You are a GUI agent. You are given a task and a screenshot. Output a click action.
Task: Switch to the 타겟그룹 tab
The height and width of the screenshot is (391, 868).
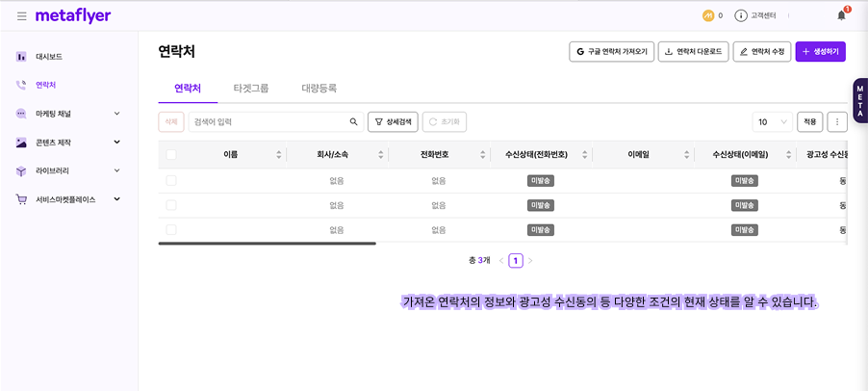point(250,88)
